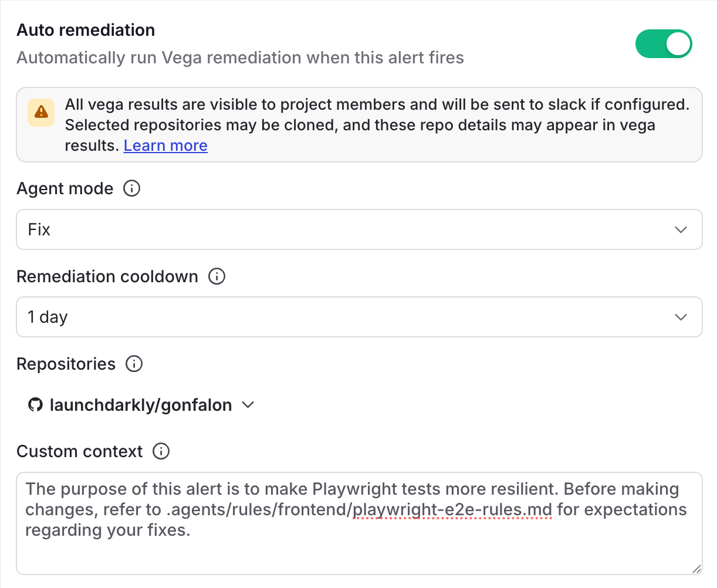Screen dimensions: 717x588
Task: Click the info icon beside Repositories
Action: (134, 364)
